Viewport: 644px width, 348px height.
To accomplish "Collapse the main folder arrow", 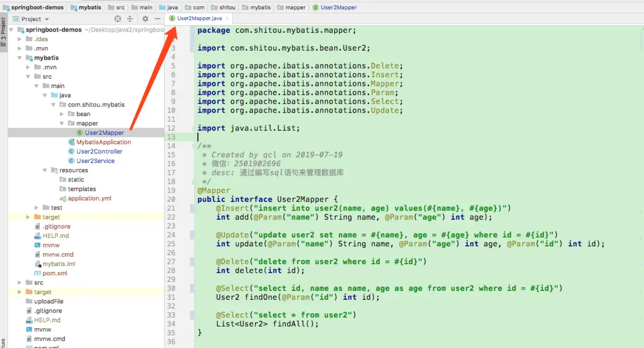I will (36, 86).
